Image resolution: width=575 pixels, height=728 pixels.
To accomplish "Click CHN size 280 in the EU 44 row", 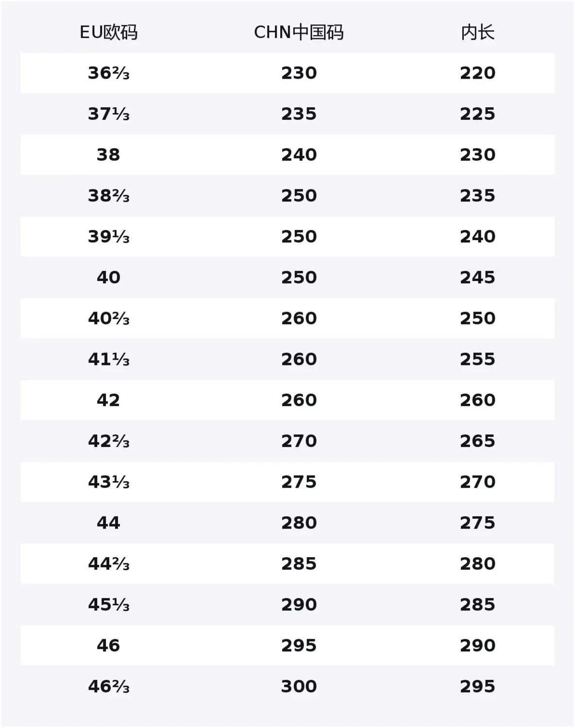I will click(x=299, y=523).
